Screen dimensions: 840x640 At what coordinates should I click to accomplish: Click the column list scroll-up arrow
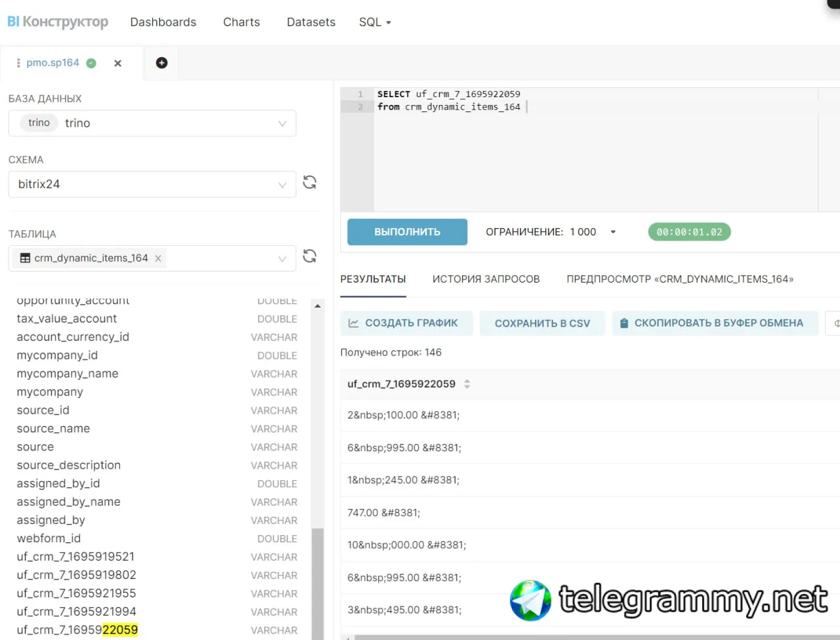tap(318, 306)
